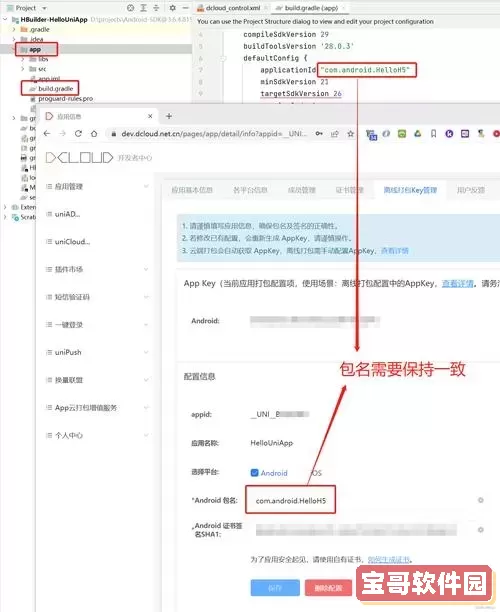The height and width of the screenshot is (612, 500).
Task: Click the browser forward arrow
Action: tap(62, 133)
